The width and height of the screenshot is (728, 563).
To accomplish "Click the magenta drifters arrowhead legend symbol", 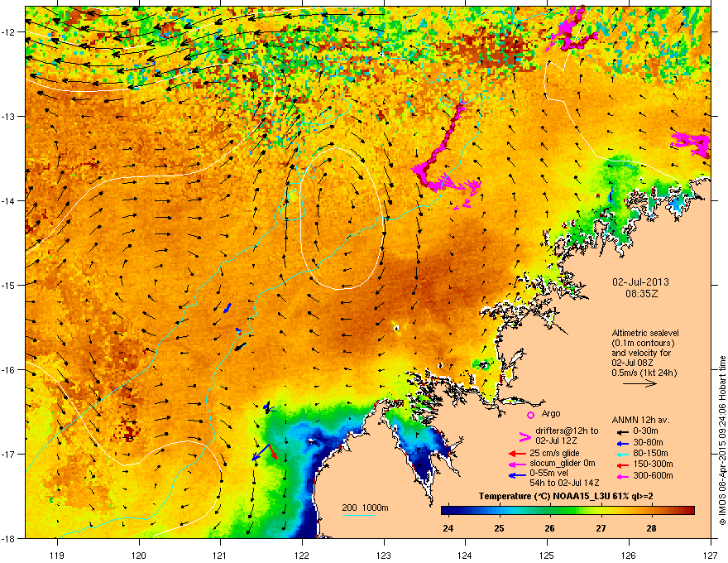I will coord(524,437).
